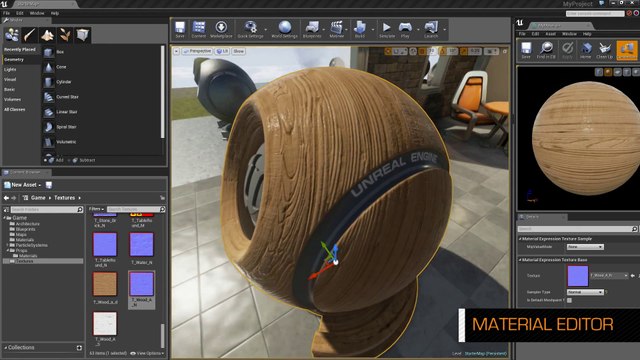640x360 pixels.
Task: Select the Cylinder geometry brush
Action: (x=64, y=82)
